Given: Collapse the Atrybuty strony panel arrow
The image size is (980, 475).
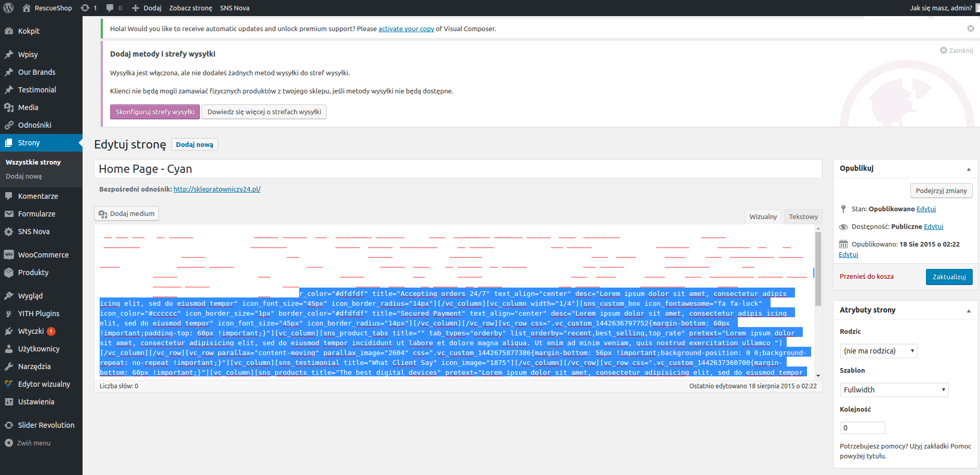Looking at the screenshot, I should (968, 310).
